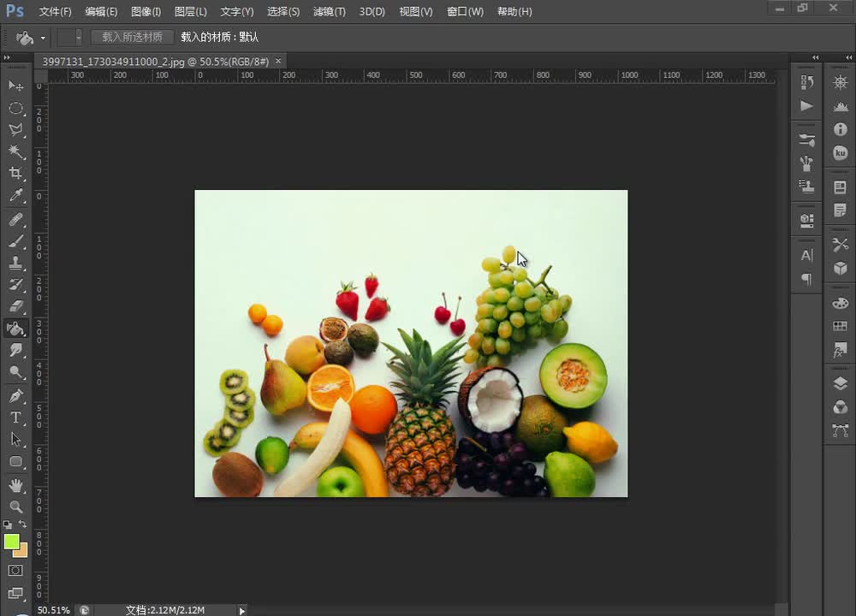The image size is (856, 616).
Task: Swap foreground and background colors
Action: [x=23, y=524]
